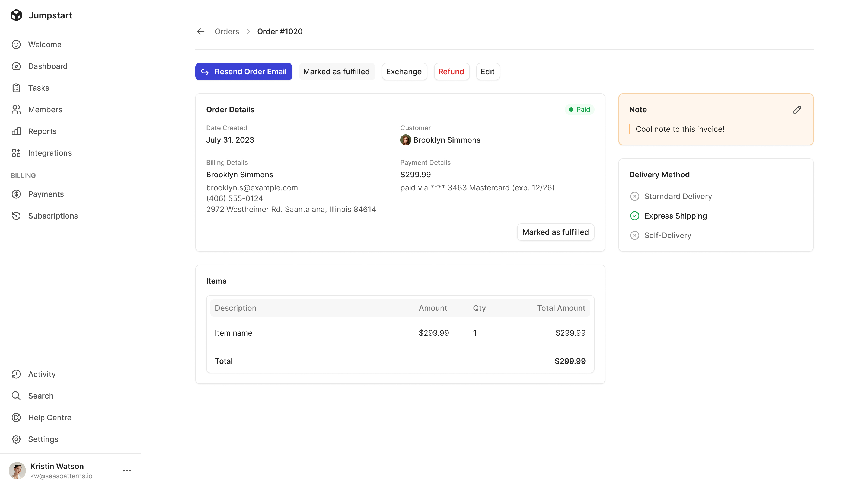The height and width of the screenshot is (488, 868).
Task: Click the July 31, 2023 date
Action: tap(230, 140)
